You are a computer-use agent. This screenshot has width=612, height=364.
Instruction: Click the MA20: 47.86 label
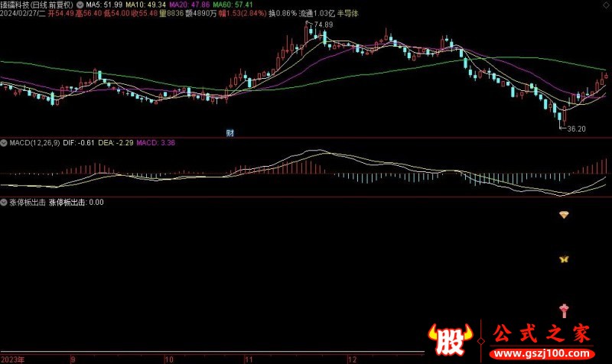click(189, 5)
